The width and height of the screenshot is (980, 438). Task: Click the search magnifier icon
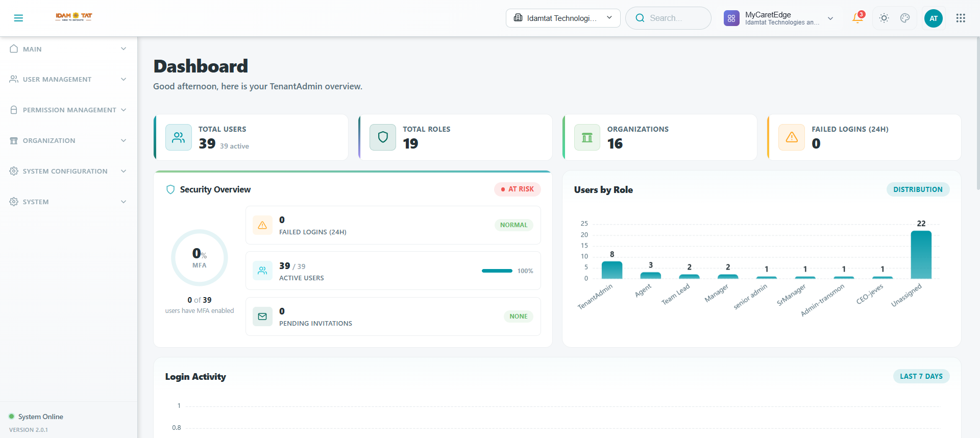(x=640, y=18)
